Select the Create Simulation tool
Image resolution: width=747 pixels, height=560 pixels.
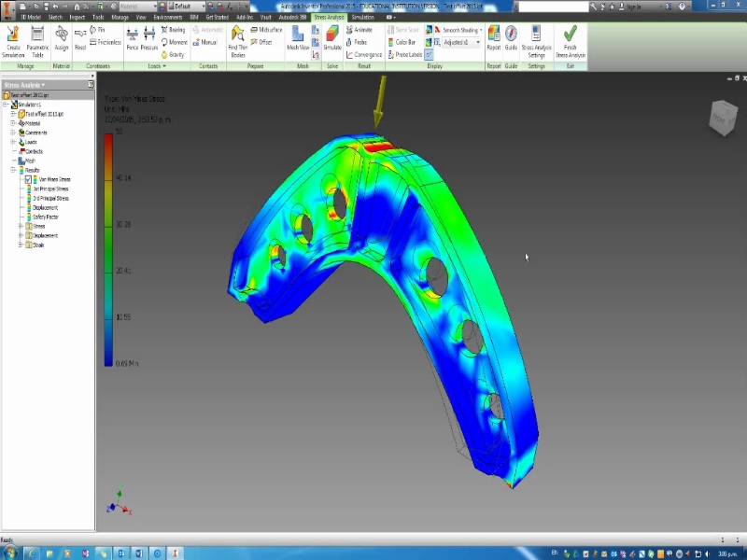(x=12, y=42)
